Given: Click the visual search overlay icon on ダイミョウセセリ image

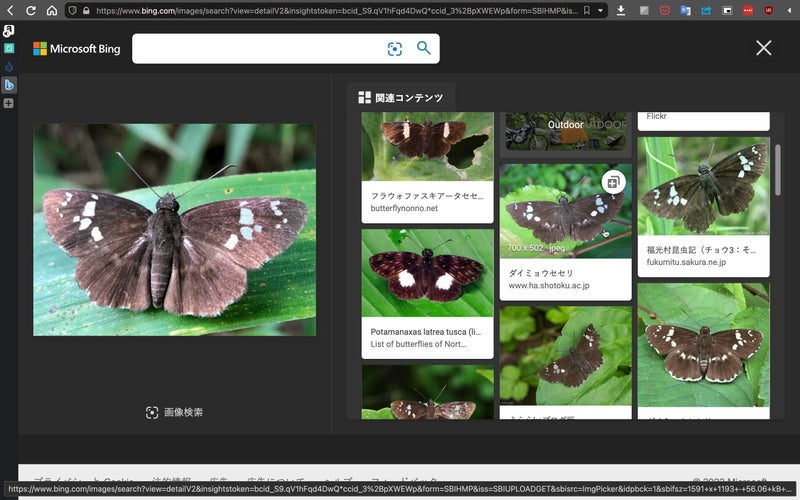Looking at the screenshot, I should pos(613,182).
